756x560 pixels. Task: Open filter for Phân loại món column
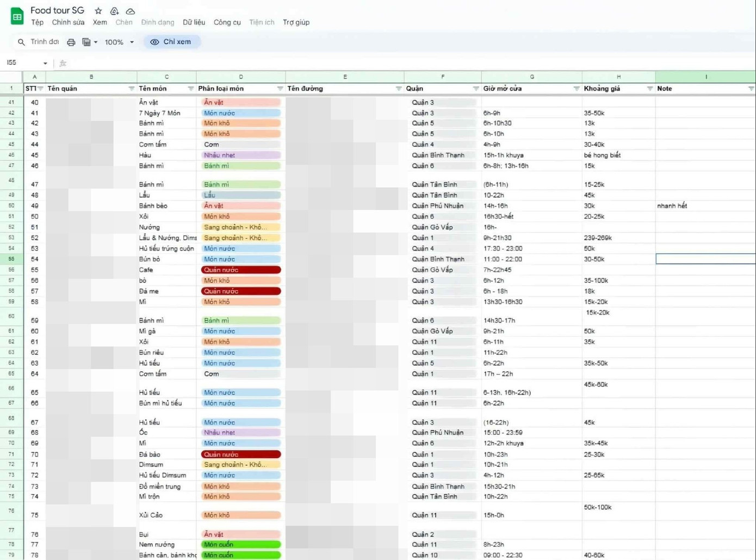coord(280,89)
